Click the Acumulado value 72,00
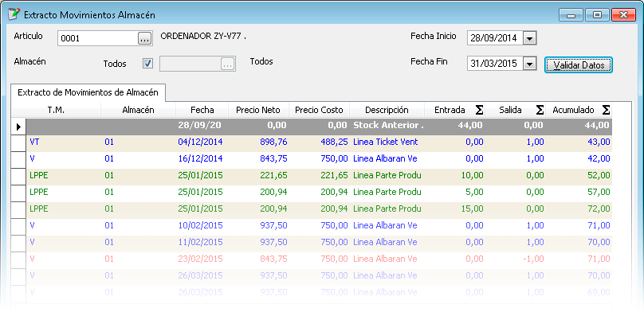 [599, 209]
